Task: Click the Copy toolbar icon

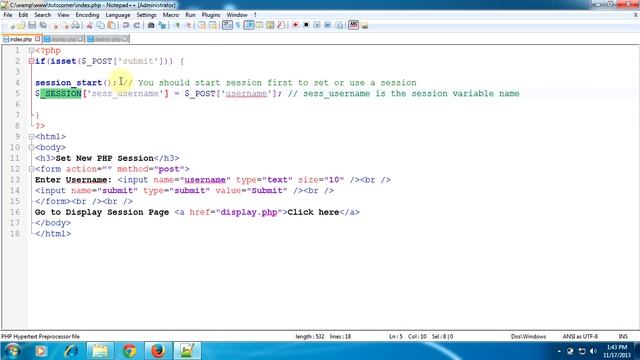Action: pos(100,25)
